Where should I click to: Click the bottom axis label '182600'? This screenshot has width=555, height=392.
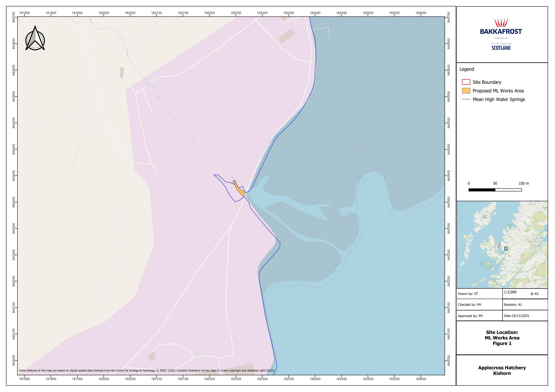pyautogui.click(x=421, y=379)
